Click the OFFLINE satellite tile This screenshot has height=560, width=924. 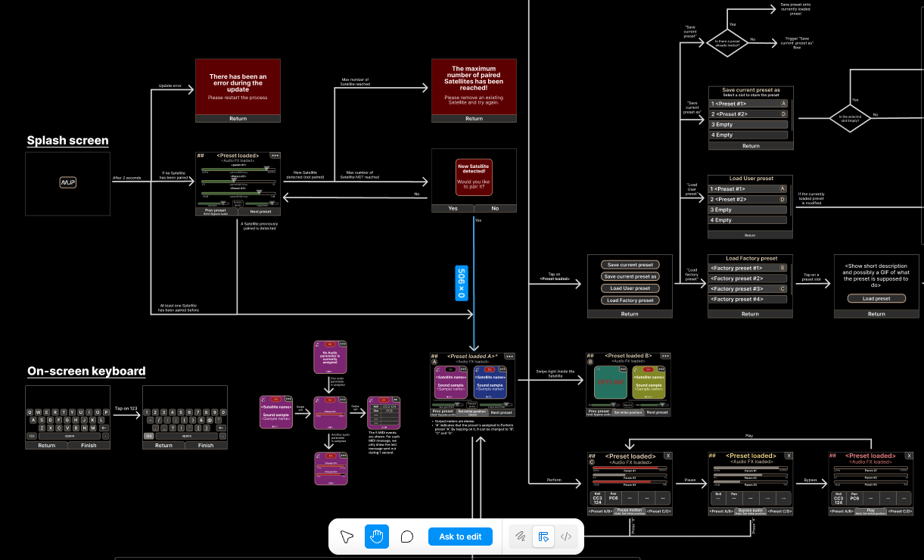click(610, 382)
